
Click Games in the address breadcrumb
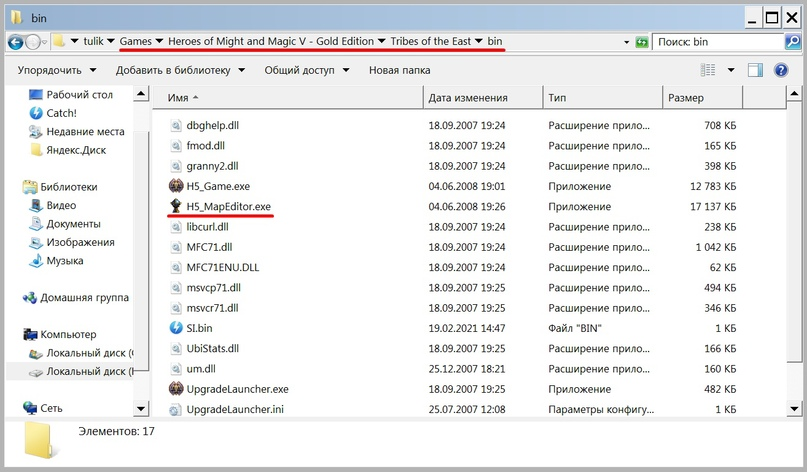click(136, 41)
